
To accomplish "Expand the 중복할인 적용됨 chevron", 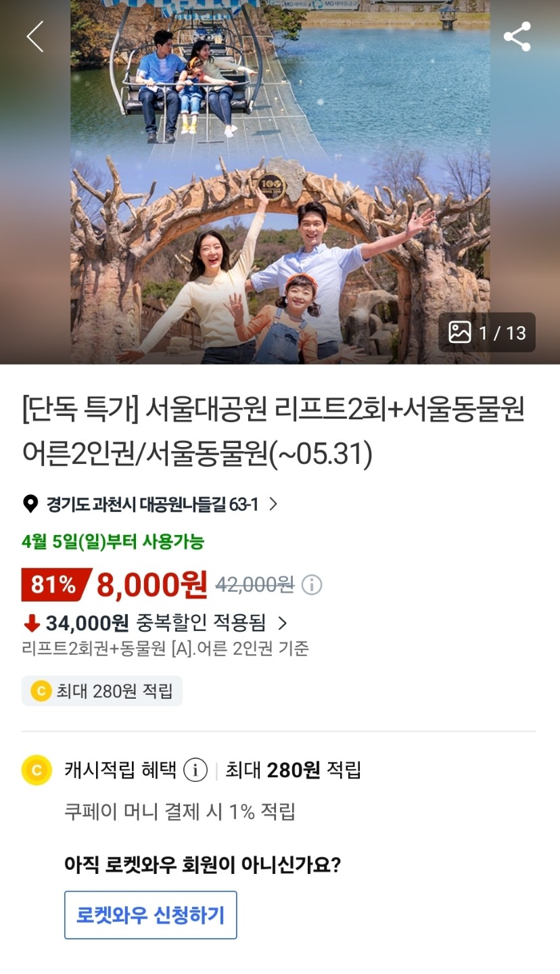I will tap(283, 623).
